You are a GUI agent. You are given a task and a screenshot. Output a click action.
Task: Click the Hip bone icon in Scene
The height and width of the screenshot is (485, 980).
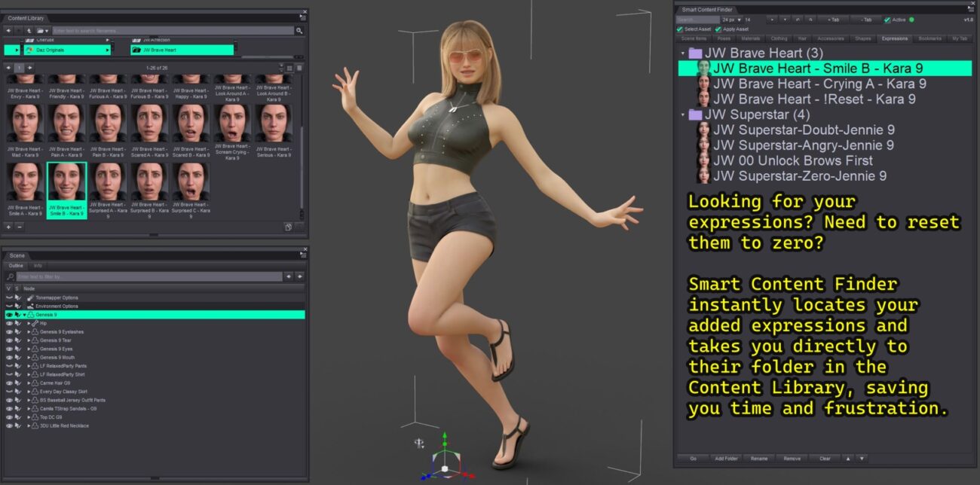[35, 323]
